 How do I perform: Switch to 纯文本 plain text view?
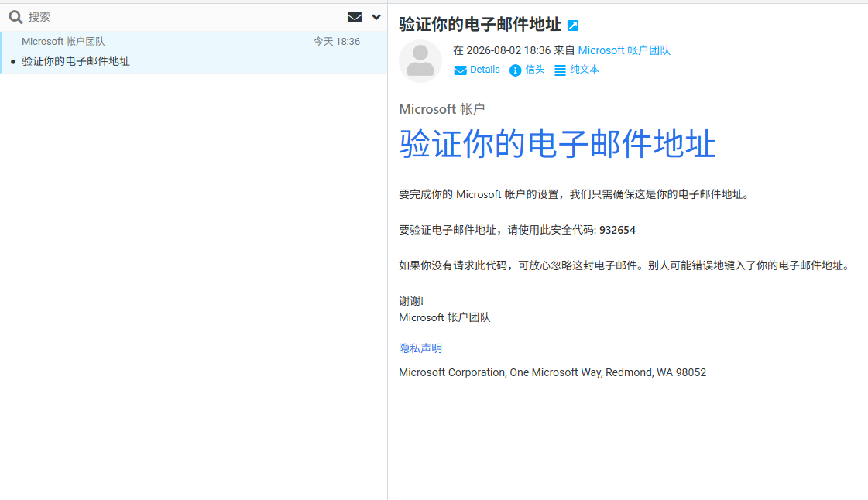[x=585, y=70]
